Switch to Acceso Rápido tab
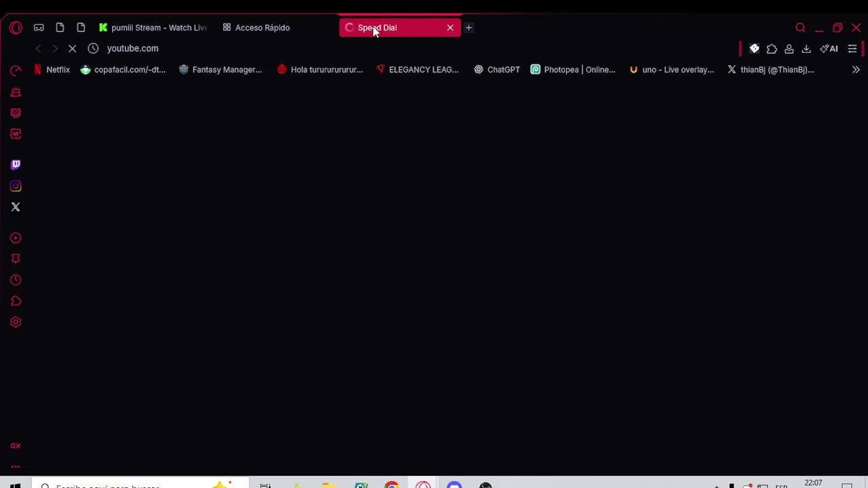The width and height of the screenshot is (868, 488). coord(277,28)
